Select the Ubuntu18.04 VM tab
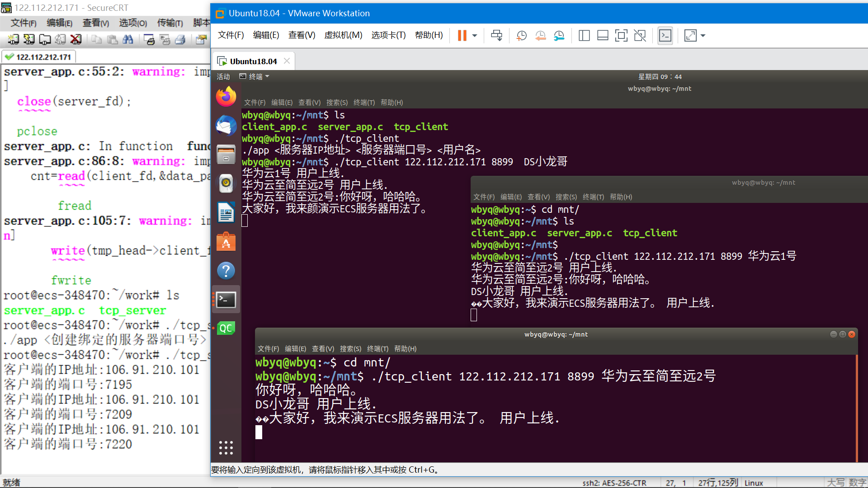Image resolution: width=868 pixels, height=488 pixels. 253,61
